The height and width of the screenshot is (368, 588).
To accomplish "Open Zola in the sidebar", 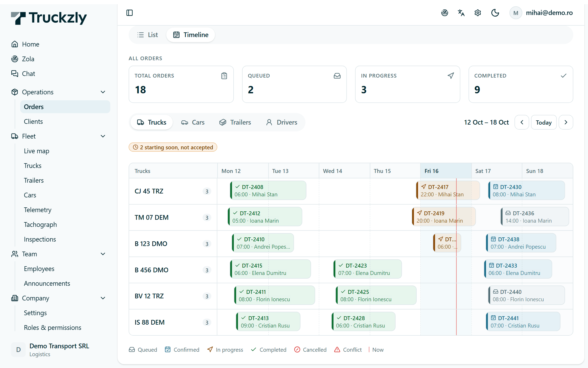I will pyautogui.click(x=60, y=59).
